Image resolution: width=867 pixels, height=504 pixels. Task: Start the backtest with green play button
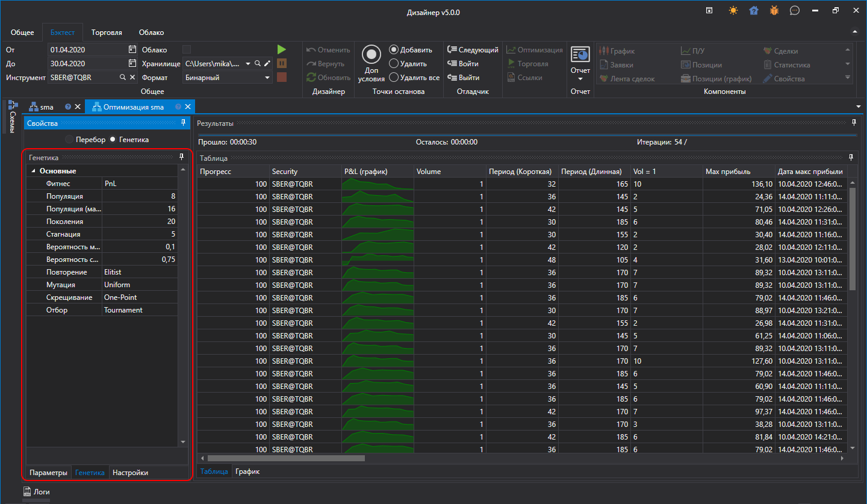tap(281, 49)
